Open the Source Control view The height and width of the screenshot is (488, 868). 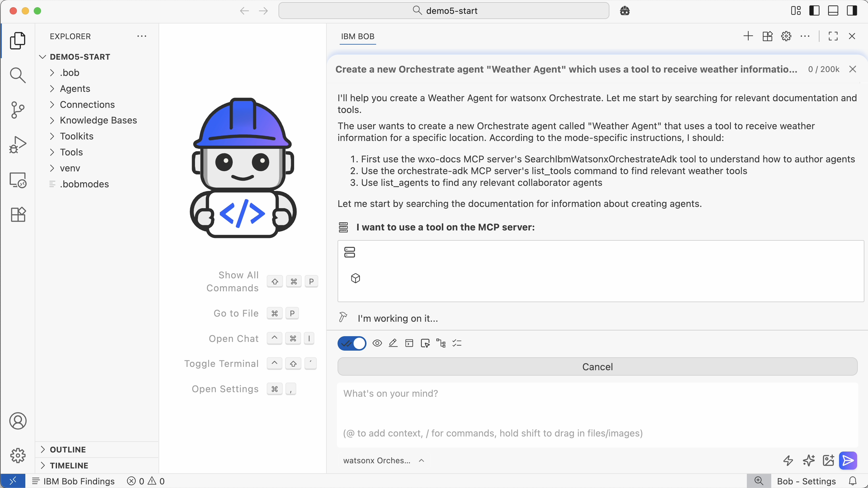[x=17, y=110]
